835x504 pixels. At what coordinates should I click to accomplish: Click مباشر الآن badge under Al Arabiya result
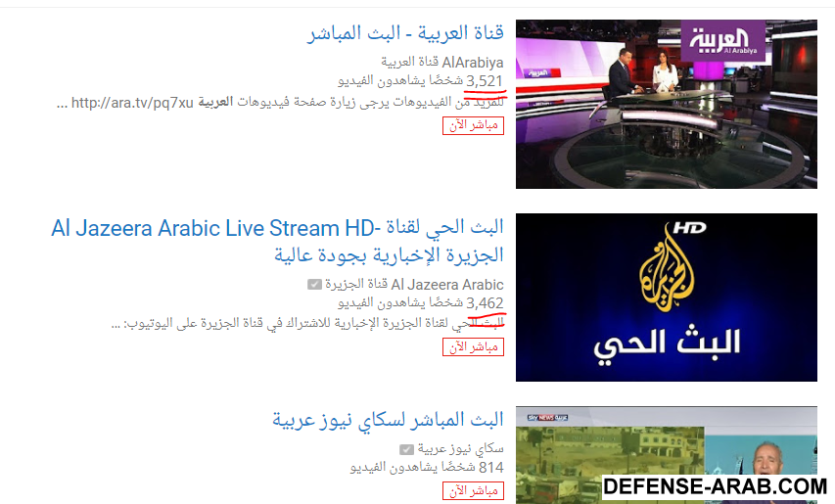(x=473, y=125)
